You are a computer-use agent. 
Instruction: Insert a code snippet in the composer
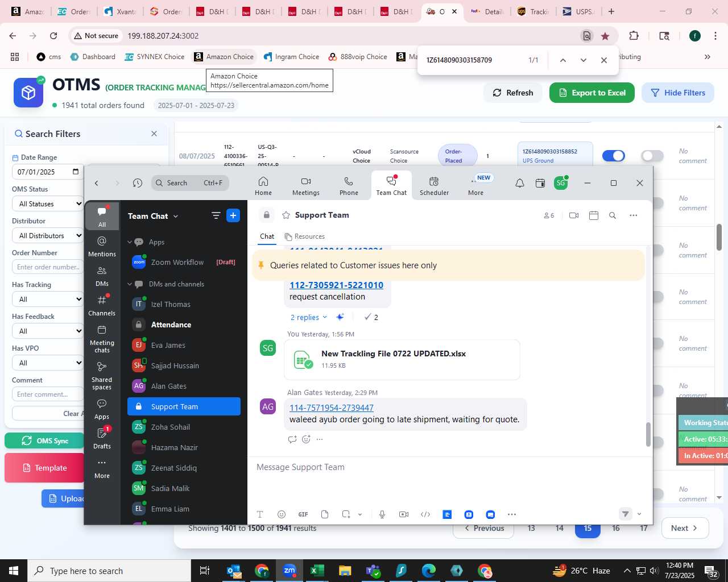click(425, 514)
